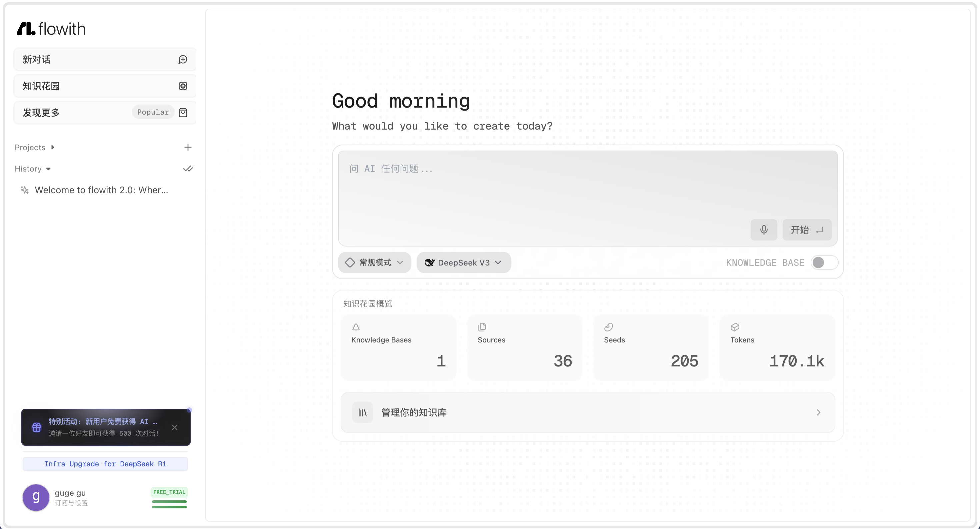Click the double-check icon next to History
The height and width of the screenshot is (529, 980).
click(188, 169)
